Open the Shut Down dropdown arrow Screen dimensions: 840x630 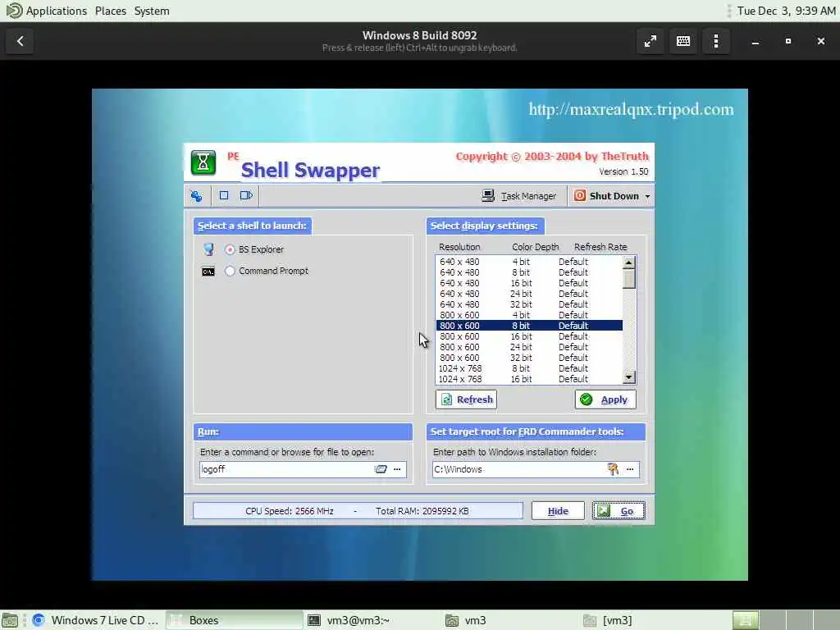(648, 197)
